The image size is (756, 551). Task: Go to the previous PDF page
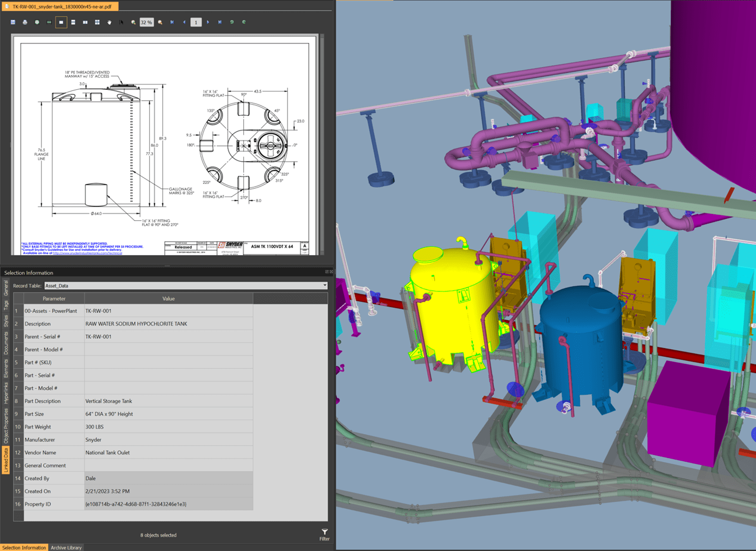click(184, 22)
